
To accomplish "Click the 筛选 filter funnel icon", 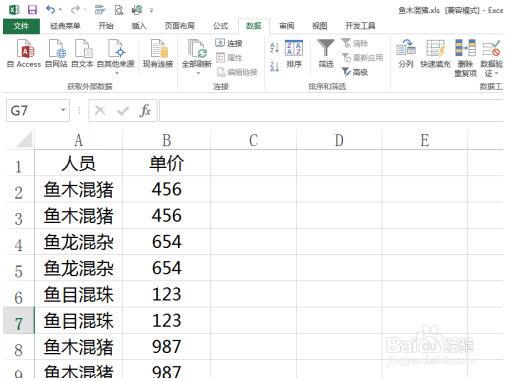I will pyautogui.click(x=325, y=47).
